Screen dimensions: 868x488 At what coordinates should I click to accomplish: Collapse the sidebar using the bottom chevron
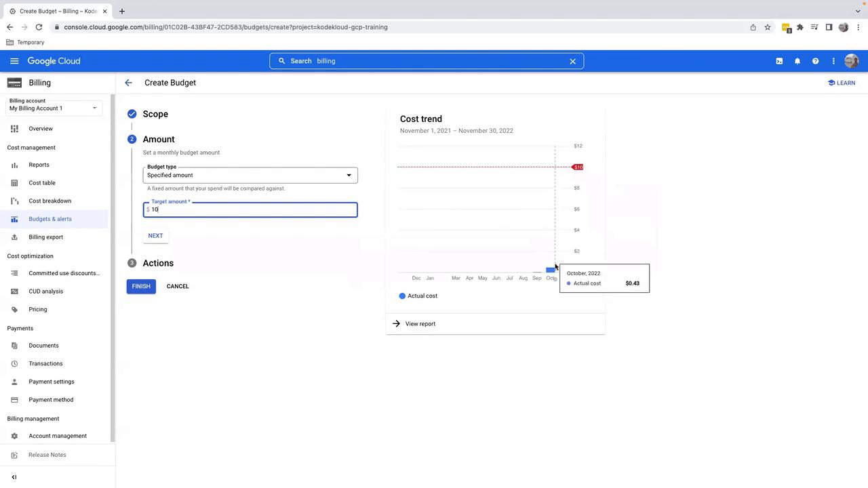point(14,477)
